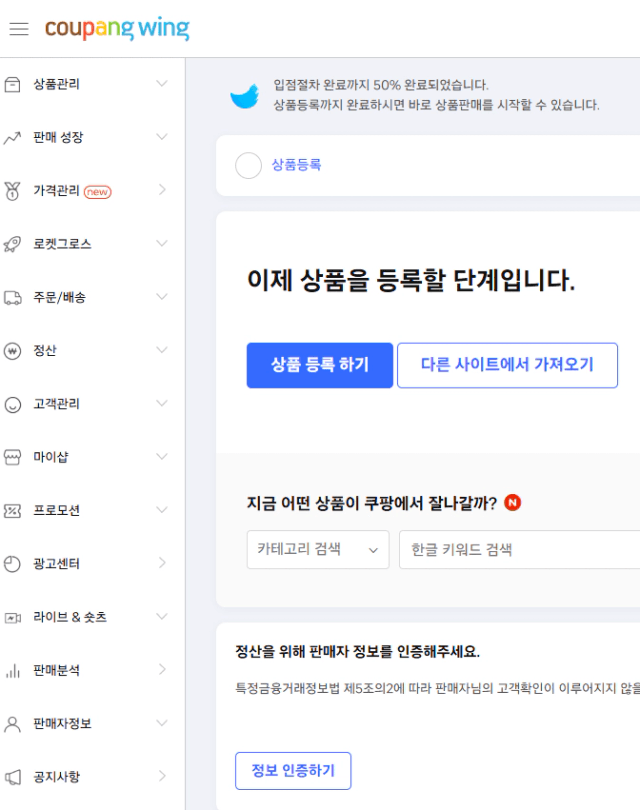Click the 판매분석 bar graph icon

point(12,671)
